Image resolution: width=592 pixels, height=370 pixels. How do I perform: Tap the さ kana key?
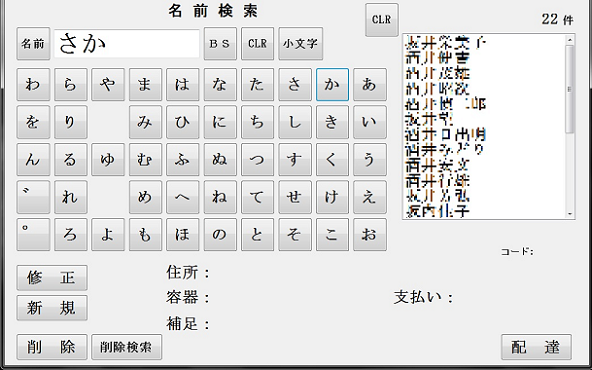point(295,85)
